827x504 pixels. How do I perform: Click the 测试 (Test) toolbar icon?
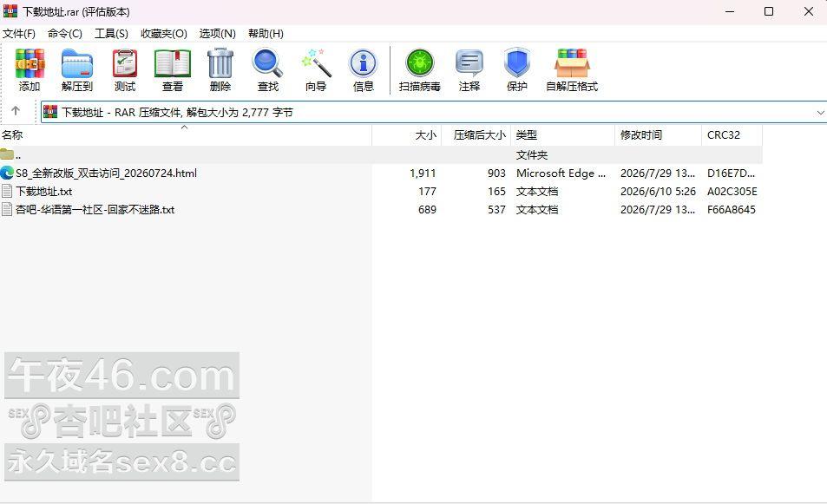(x=125, y=62)
